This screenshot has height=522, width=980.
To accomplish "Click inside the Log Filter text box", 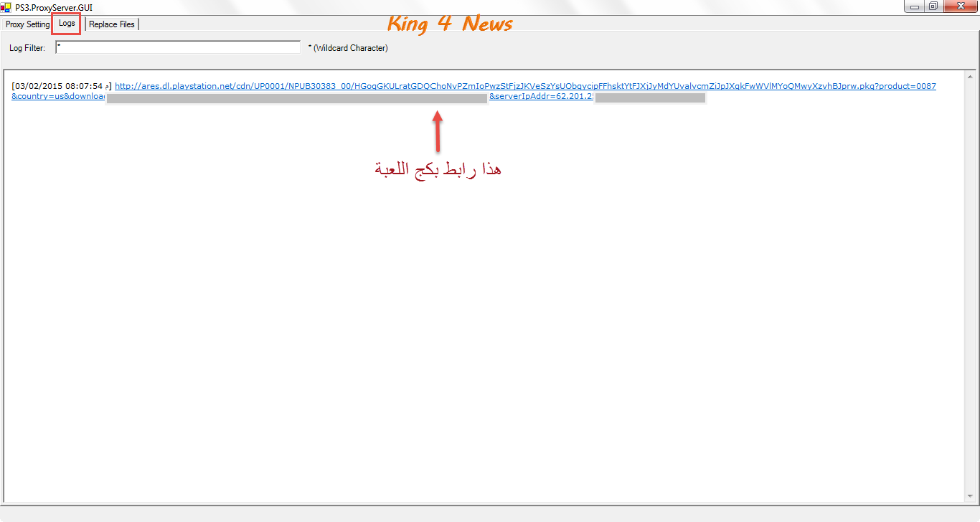I will point(177,47).
